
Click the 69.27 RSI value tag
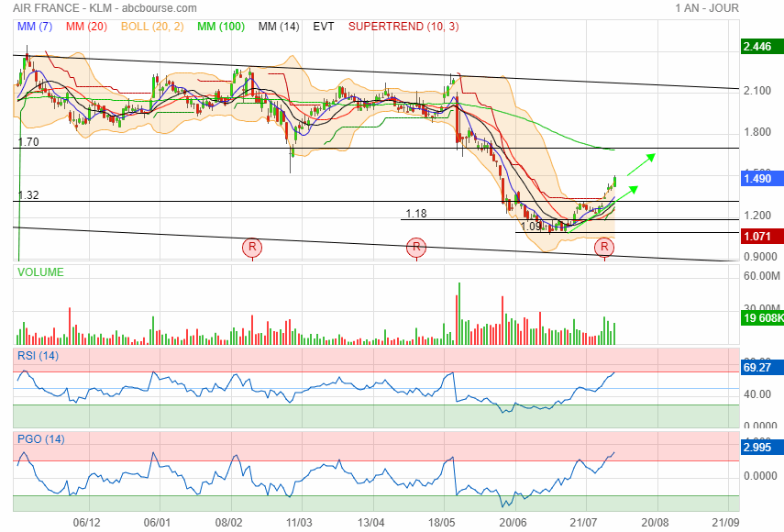(x=761, y=368)
